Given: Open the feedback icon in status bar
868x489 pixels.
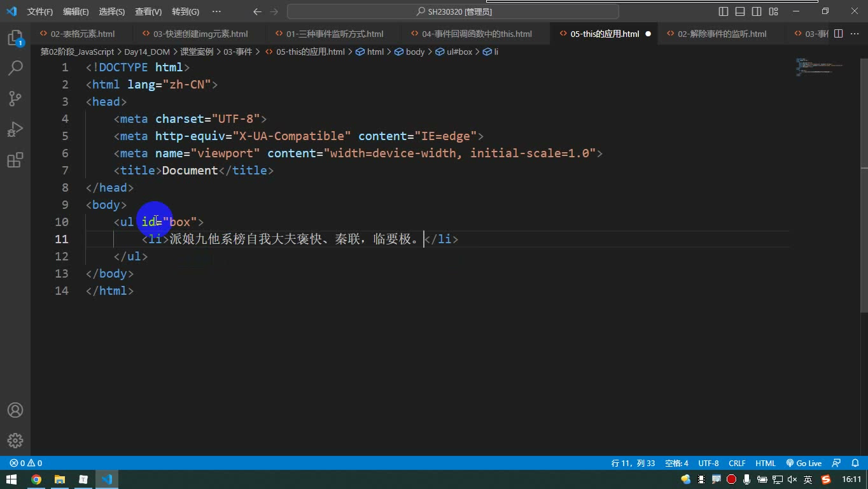Looking at the screenshot, I should (x=837, y=464).
